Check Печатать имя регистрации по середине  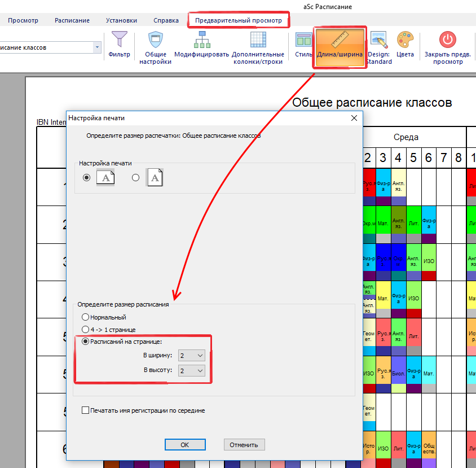tap(86, 410)
